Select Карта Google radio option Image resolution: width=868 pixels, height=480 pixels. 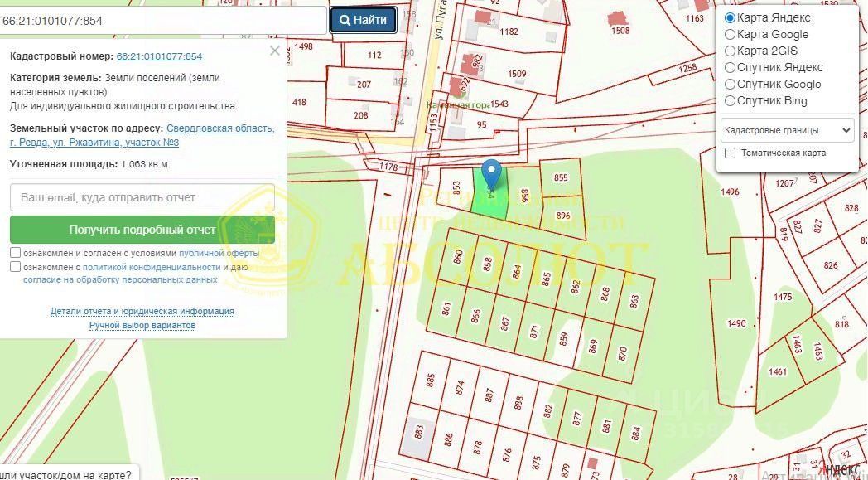[731, 34]
